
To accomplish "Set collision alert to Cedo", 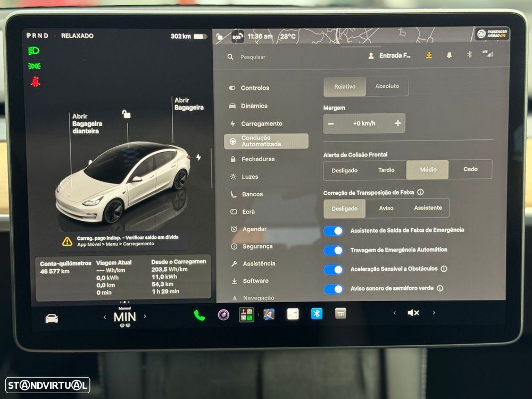I will coord(470,169).
